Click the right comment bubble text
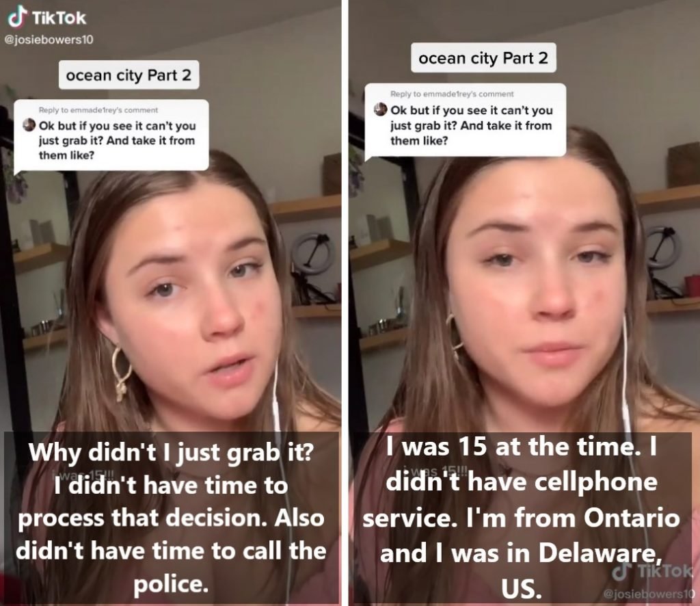700x606 pixels. (x=472, y=125)
